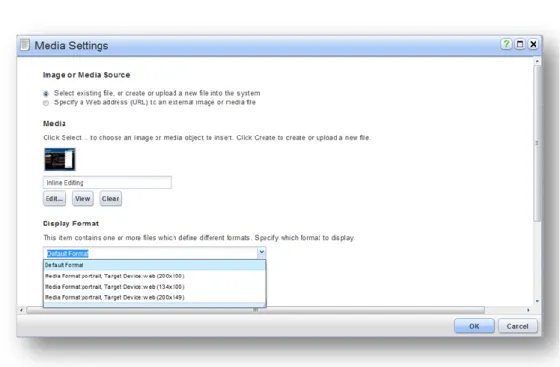Choose portrait web (200x149) format

pos(154,297)
